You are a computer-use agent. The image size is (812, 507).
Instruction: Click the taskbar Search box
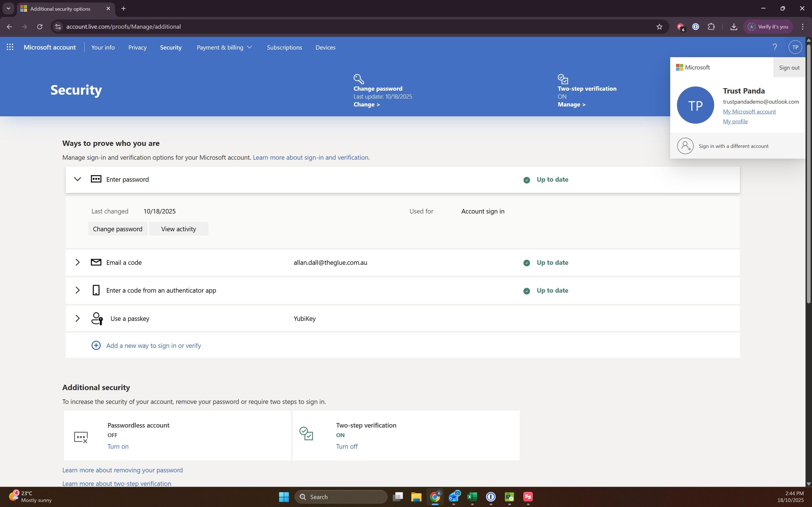click(341, 497)
